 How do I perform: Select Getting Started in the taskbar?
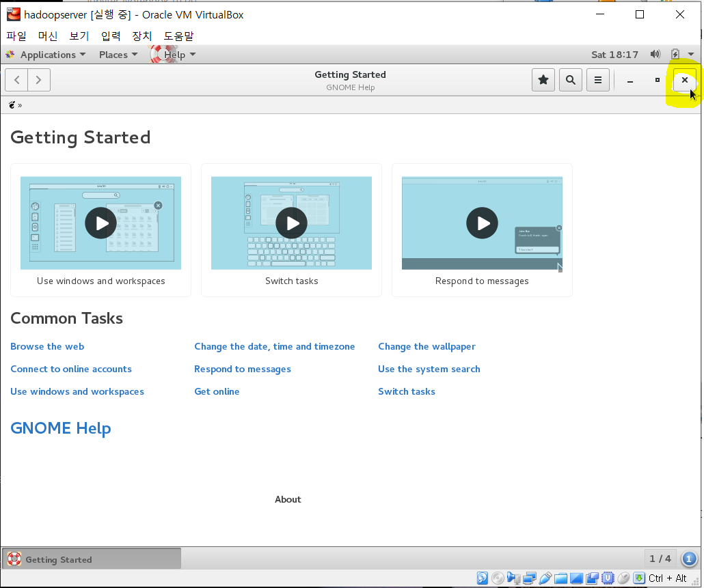pyautogui.click(x=92, y=559)
